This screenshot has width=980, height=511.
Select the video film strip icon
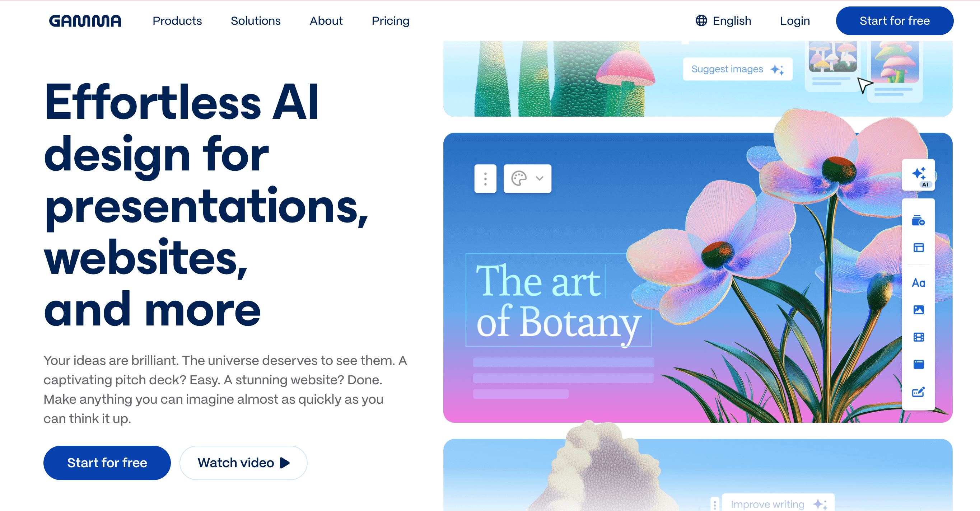point(918,337)
